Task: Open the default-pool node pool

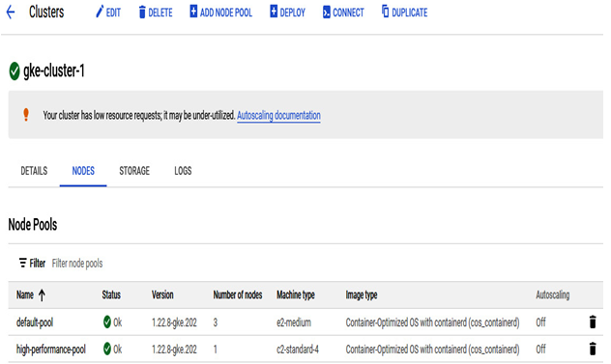Action: (x=35, y=322)
